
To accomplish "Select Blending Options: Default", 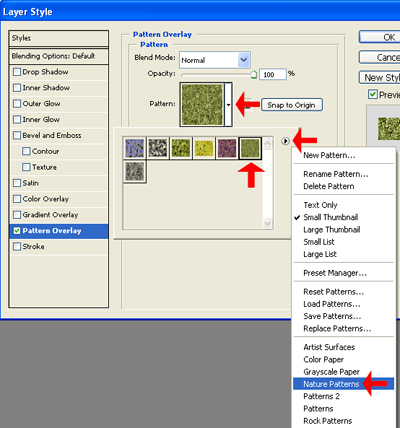I will pyautogui.click(x=59, y=56).
